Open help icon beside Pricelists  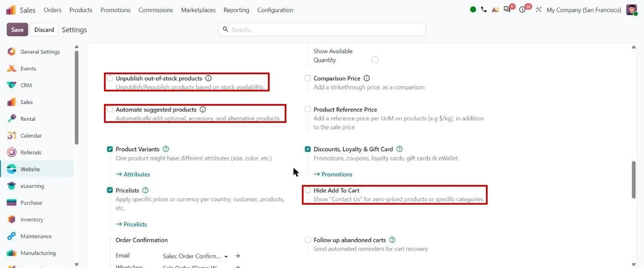[145, 190]
